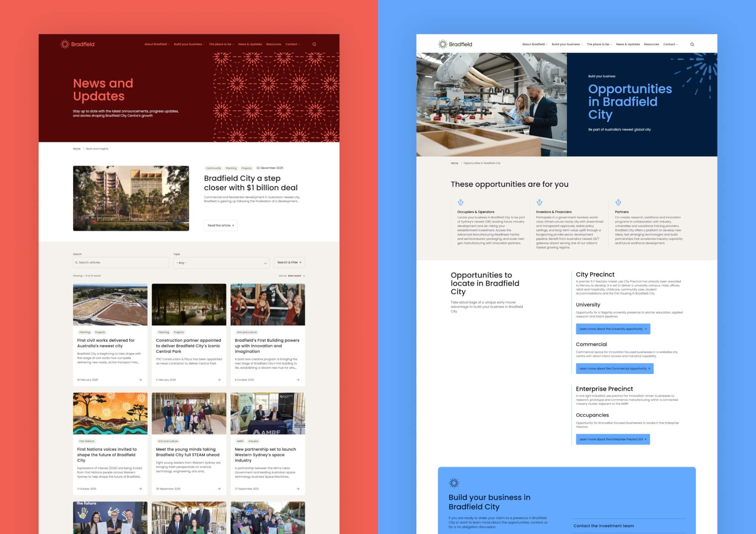Click the featured $1 billion deal article image

(131, 198)
